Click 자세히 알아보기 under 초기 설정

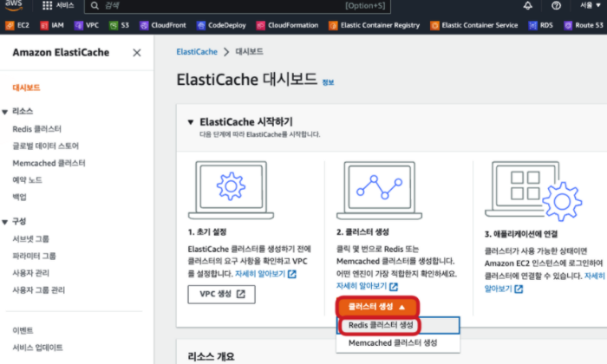click(265, 274)
